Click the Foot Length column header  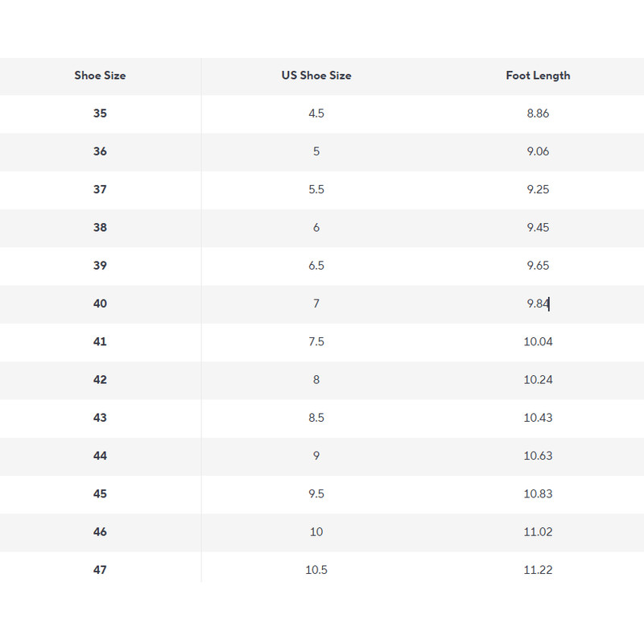point(538,76)
